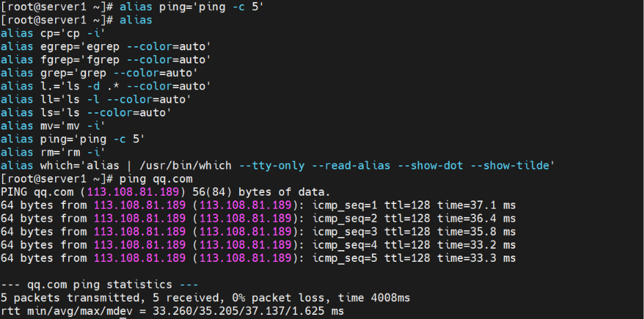
Task: Click the rtt min/avg/max/mdev line
Action: click(172, 311)
